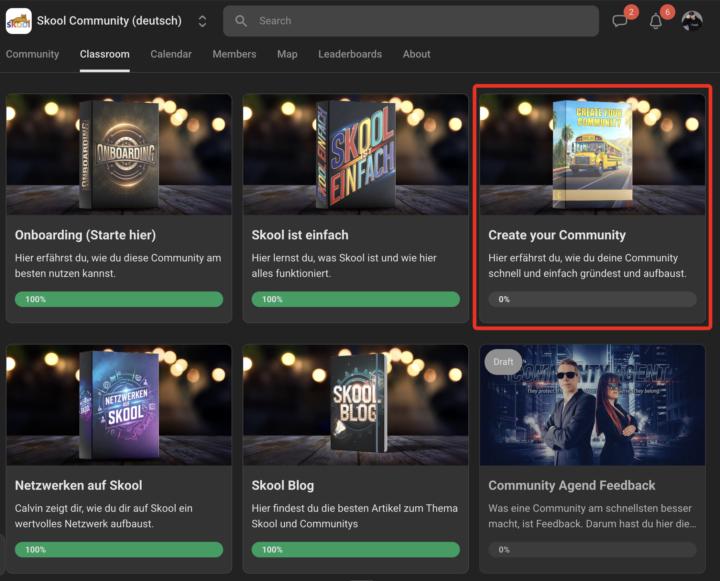The width and height of the screenshot is (720, 581).
Task: Open the Map tab
Action: (x=287, y=54)
